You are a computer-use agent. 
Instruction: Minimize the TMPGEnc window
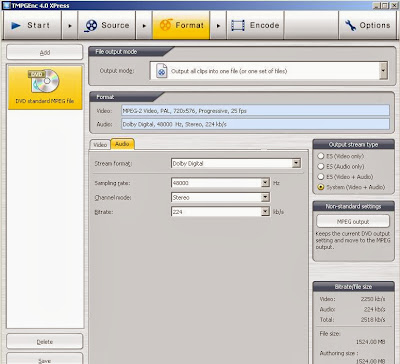[x=376, y=5]
